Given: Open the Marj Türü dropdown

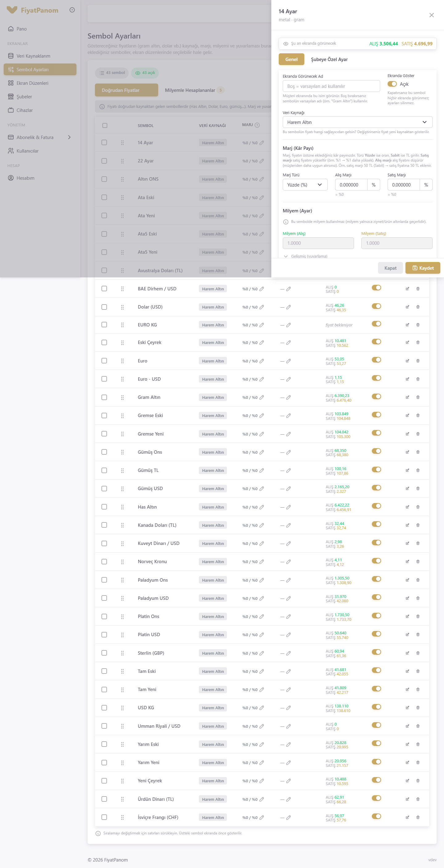Looking at the screenshot, I should pyautogui.click(x=305, y=185).
